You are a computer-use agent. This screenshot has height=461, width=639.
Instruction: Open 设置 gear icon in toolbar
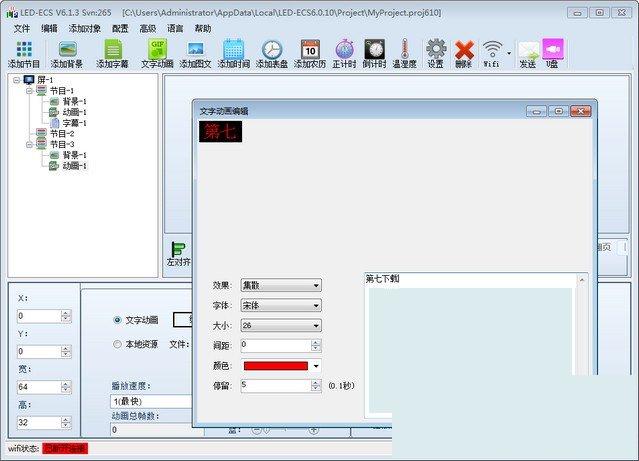(435, 50)
